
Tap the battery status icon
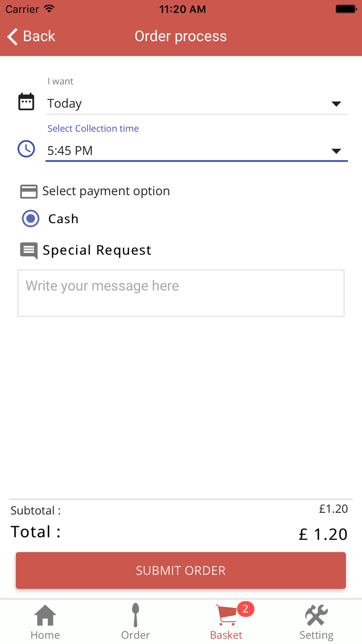tap(346, 9)
